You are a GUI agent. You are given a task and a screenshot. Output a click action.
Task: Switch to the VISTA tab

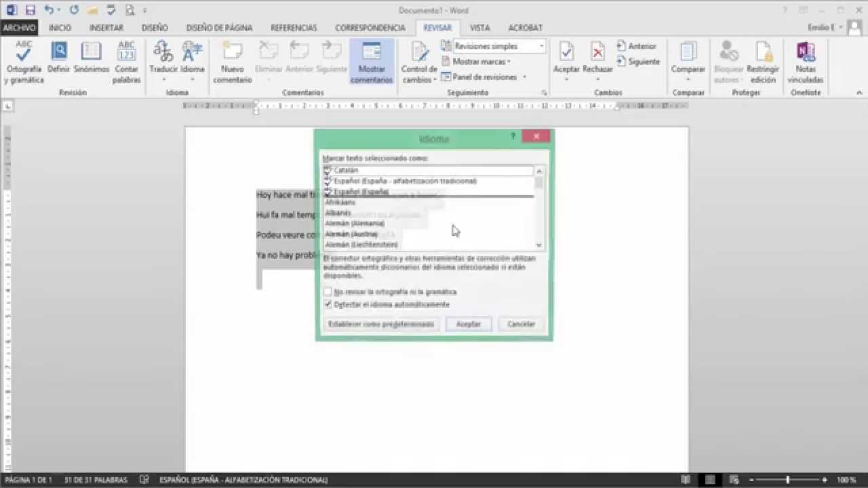click(479, 28)
